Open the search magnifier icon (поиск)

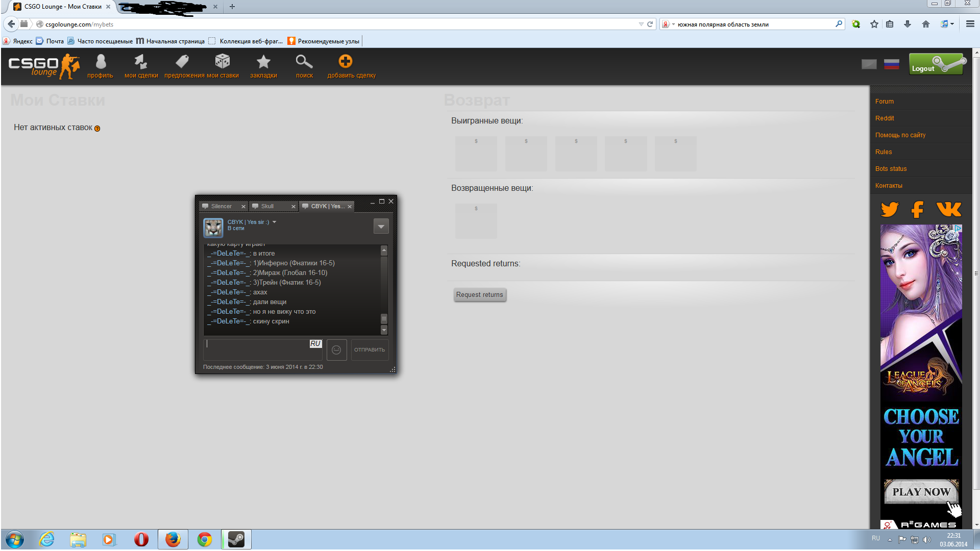[304, 62]
